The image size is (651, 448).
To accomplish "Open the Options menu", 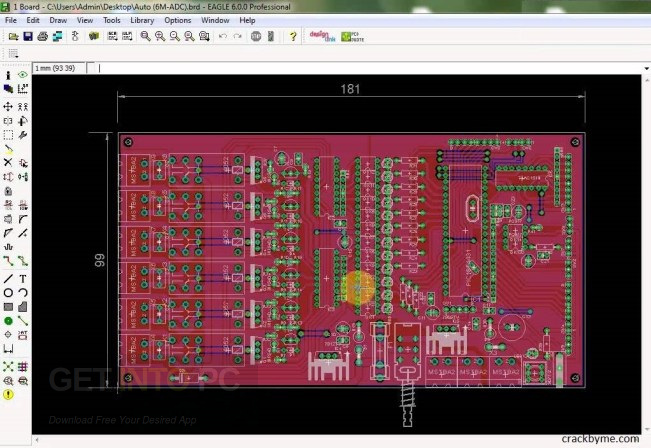I will click(178, 20).
